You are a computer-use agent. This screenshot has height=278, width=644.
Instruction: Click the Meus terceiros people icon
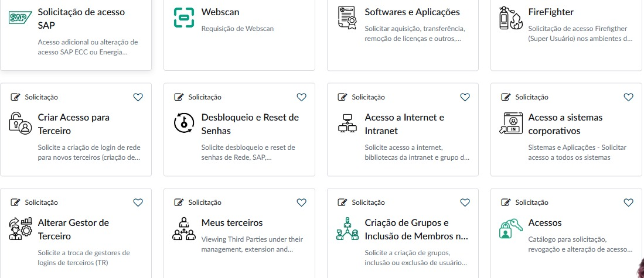(183, 228)
